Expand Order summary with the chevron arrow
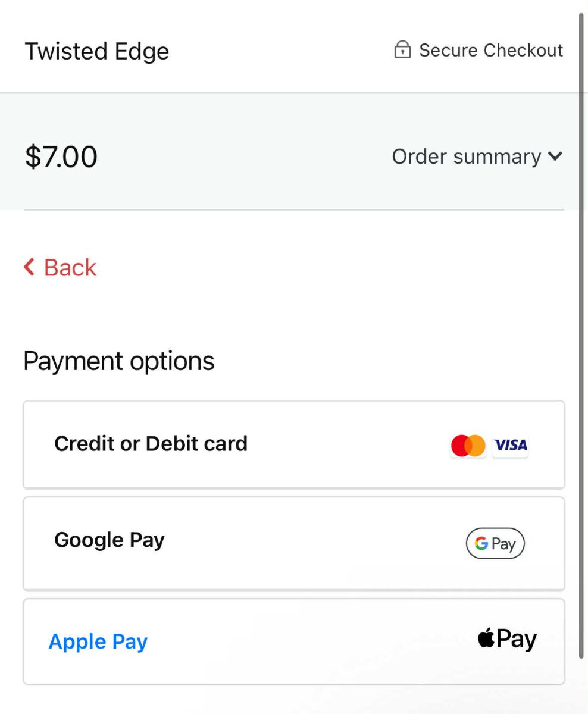Viewport: 588px width, 714px height. pyautogui.click(x=555, y=156)
